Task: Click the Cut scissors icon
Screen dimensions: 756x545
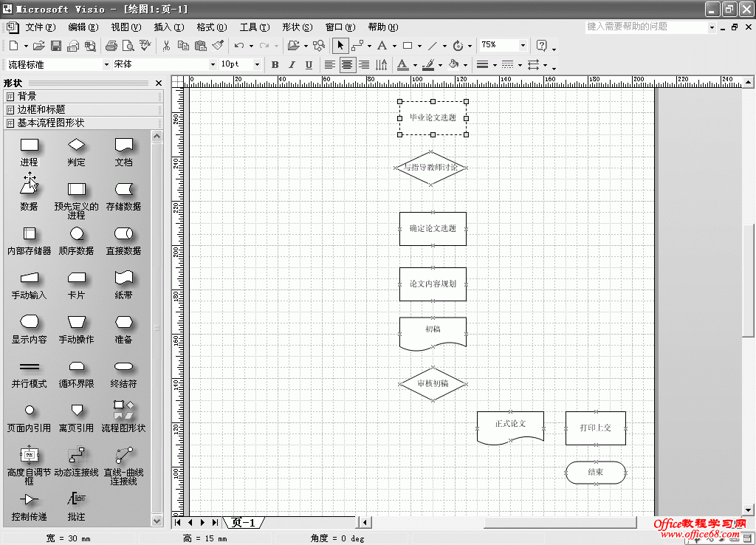Action: pos(167,46)
